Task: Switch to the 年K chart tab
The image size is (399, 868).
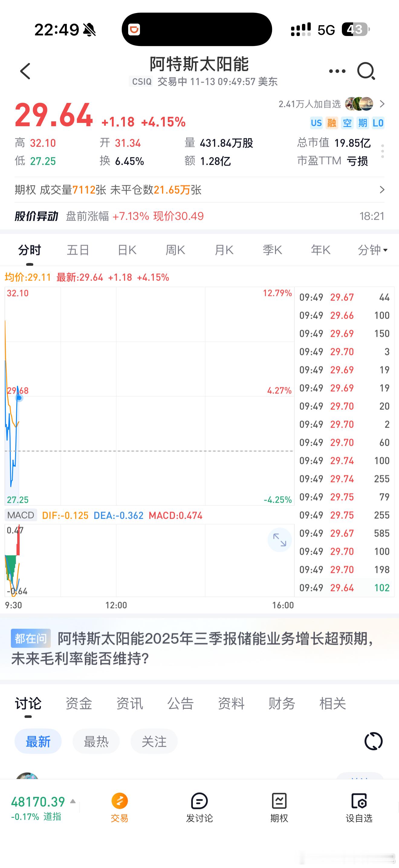Action: point(321,250)
